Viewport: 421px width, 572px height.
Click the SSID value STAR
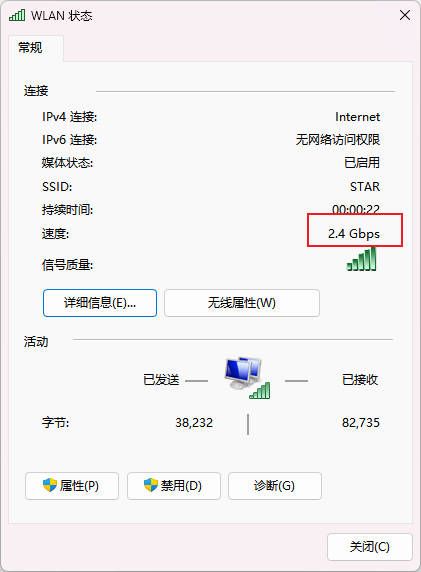pyautogui.click(x=365, y=186)
